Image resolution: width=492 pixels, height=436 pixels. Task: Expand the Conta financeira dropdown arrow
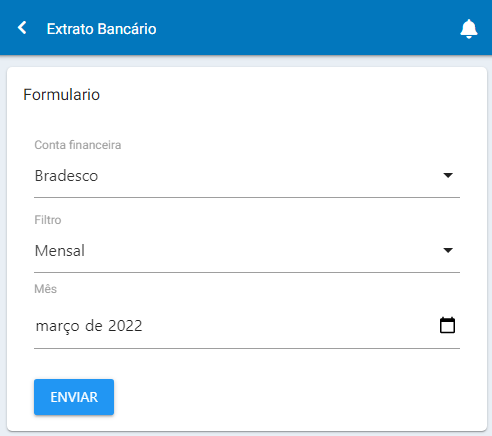point(448,175)
